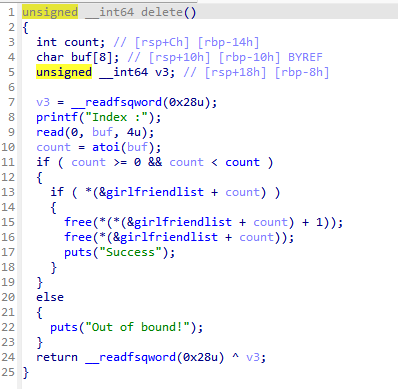398x389 pixels.
Task: Select the "Index :" string literal
Action: [116, 117]
